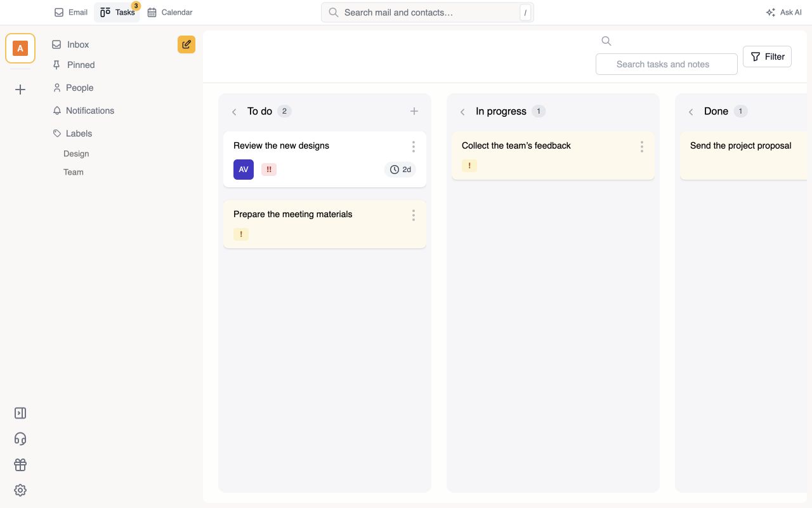Open the gift rewards icon

click(x=20, y=465)
